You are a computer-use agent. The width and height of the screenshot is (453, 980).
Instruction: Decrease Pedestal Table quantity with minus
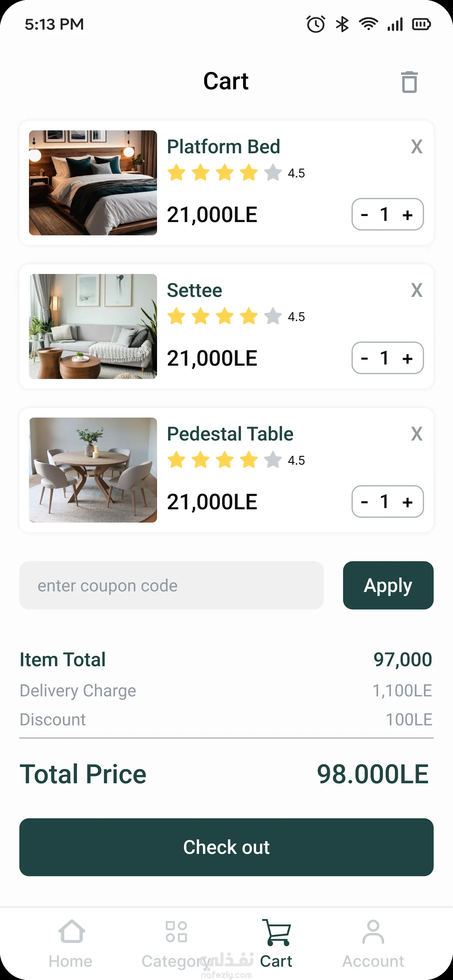click(x=364, y=502)
